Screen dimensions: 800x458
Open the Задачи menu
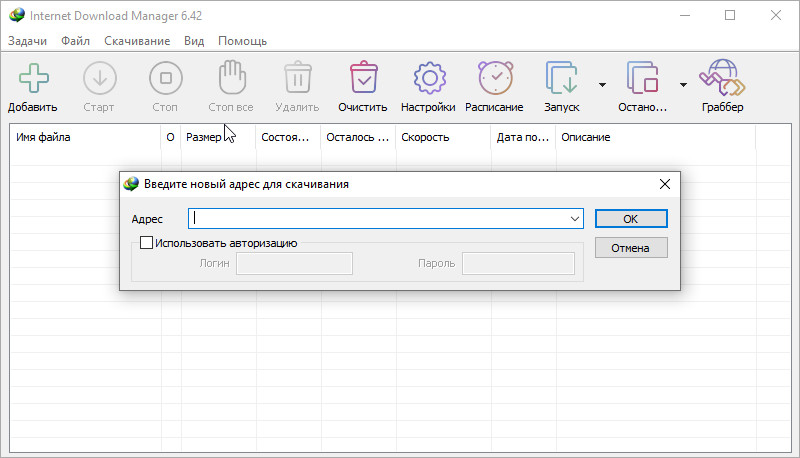click(x=27, y=41)
